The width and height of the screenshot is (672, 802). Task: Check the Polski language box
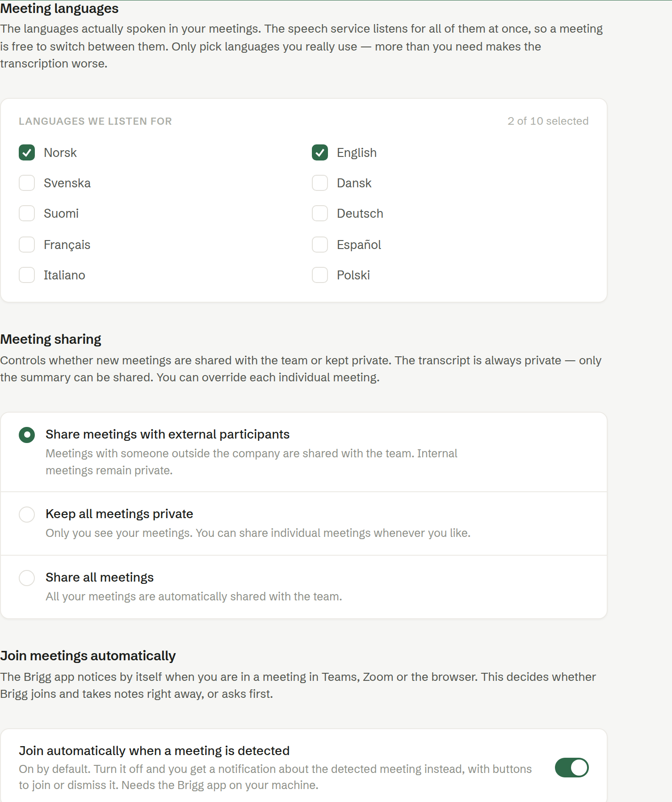(x=320, y=275)
